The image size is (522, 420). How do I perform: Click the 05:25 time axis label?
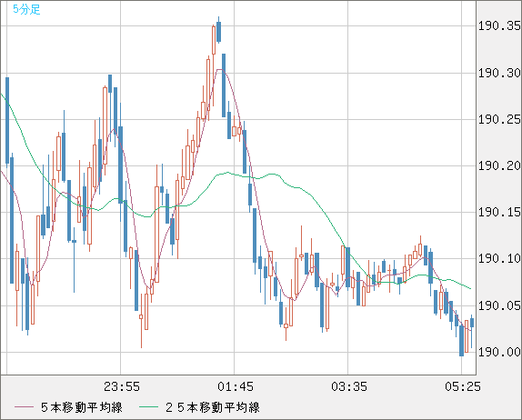click(x=463, y=386)
